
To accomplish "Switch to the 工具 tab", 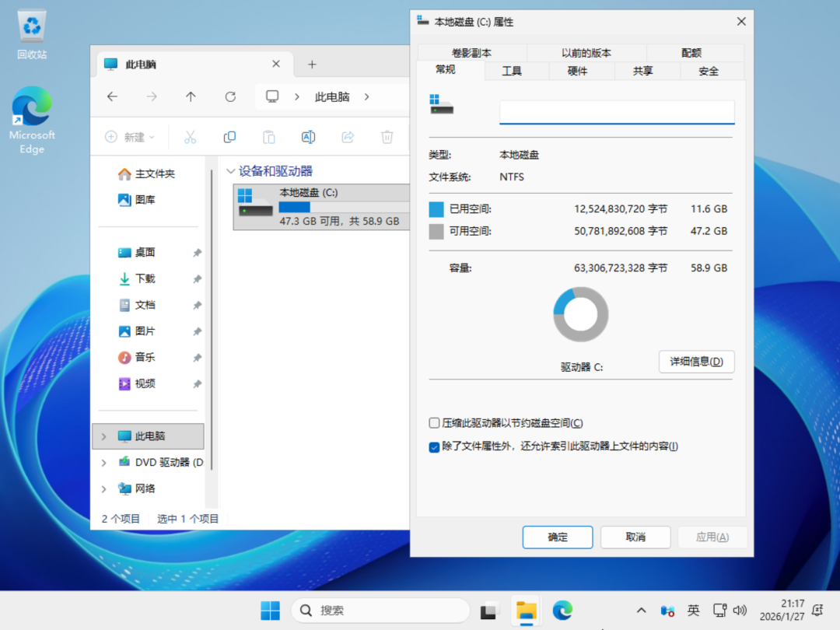I will 512,72.
